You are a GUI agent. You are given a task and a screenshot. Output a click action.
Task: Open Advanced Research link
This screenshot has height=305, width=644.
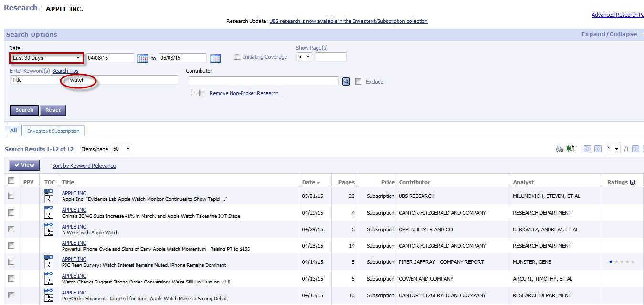(x=618, y=15)
